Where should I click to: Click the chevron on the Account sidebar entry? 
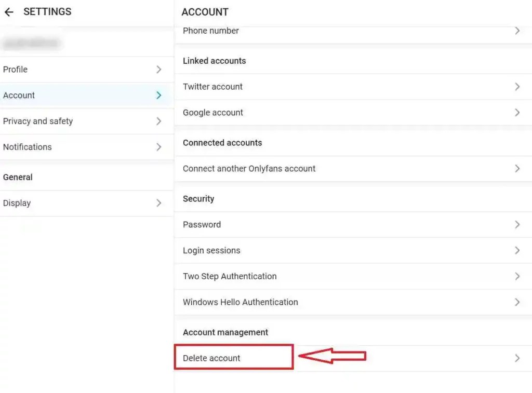click(158, 95)
